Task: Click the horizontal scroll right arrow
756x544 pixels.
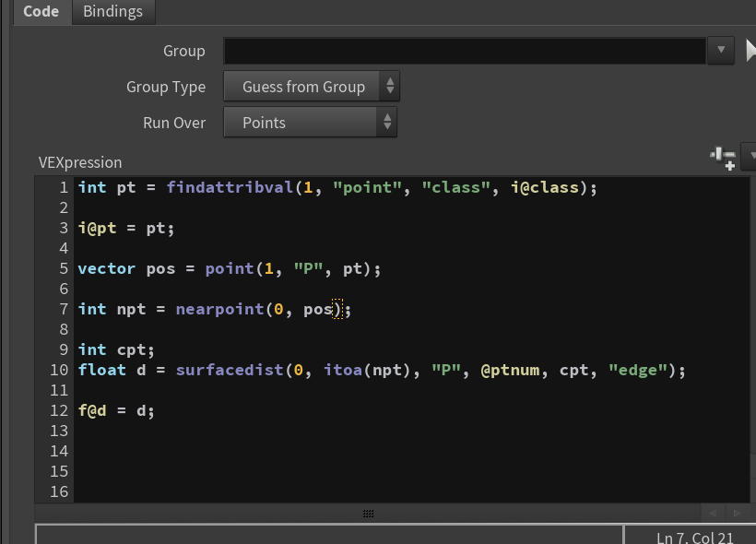Action: tap(737, 513)
